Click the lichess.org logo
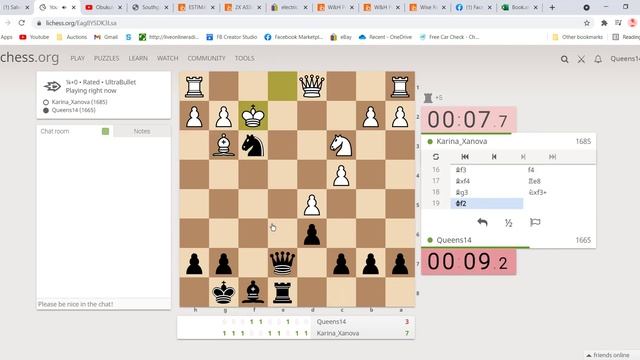640x360 pixels. (29, 58)
